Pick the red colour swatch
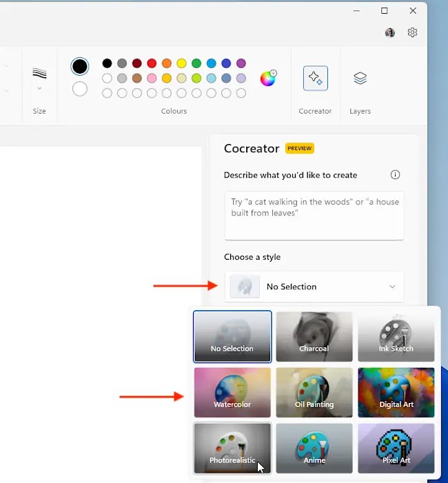The image size is (448, 483). click(152, 63)
